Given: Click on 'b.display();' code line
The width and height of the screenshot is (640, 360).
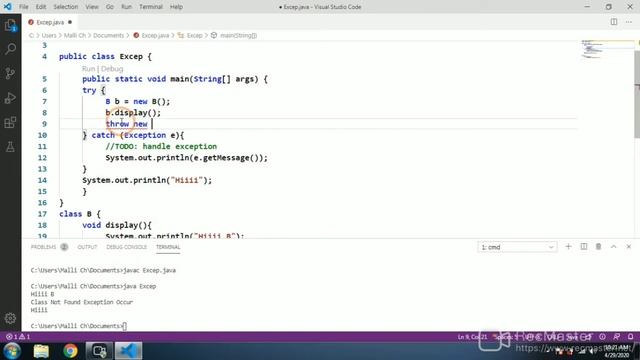Looking at the screenshot, I should (x=133, y=113).
